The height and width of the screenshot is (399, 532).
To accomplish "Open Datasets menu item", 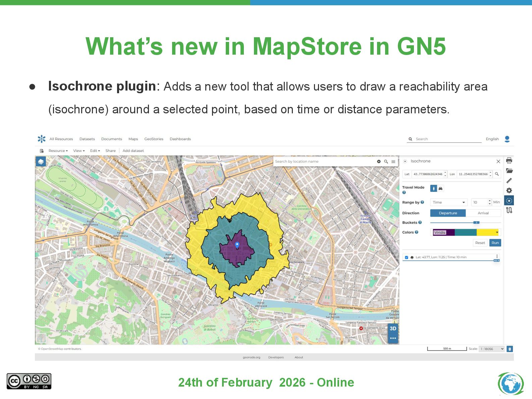I will [87, 139].
